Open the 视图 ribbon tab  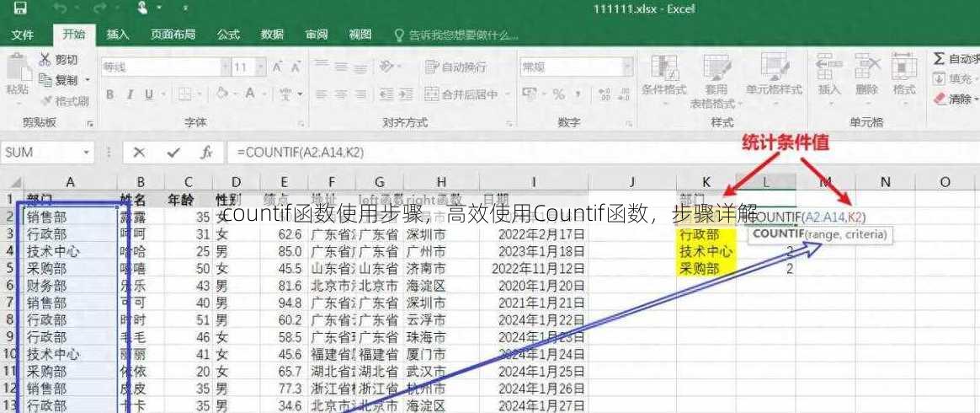point(360,35)
